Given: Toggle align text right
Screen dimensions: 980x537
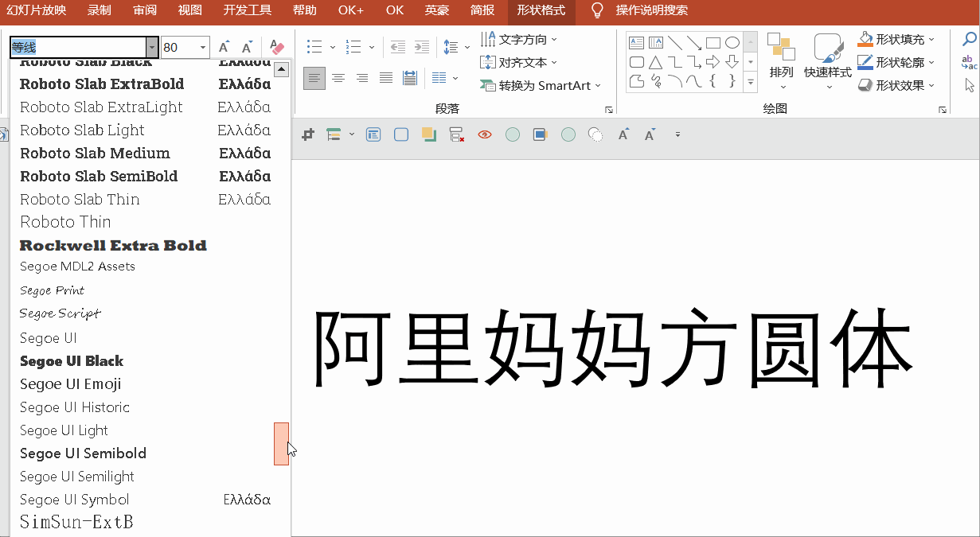Looking at the screenshot, I should [362, 78].
